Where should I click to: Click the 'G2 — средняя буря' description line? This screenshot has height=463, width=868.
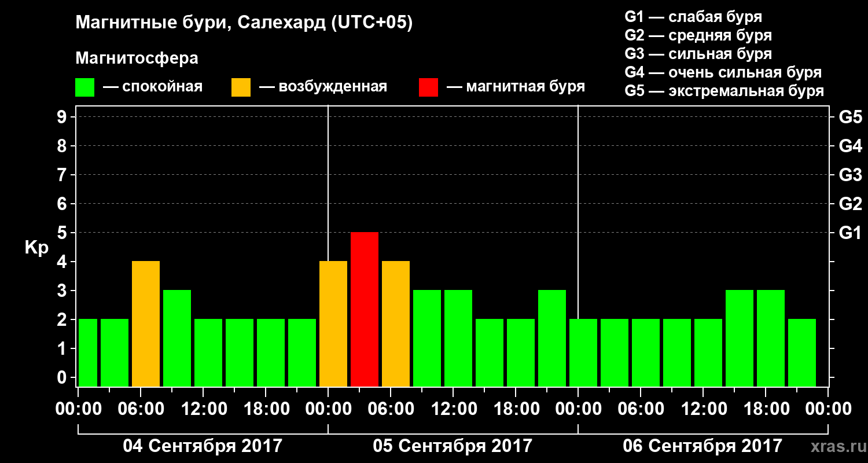pyautogui.click(x=698, y=35)
